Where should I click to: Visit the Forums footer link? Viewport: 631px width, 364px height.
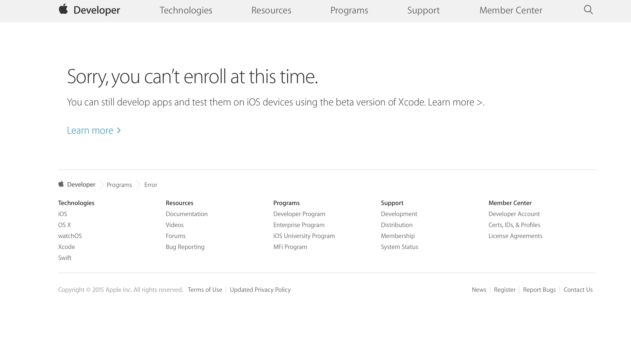click(176, 236)
